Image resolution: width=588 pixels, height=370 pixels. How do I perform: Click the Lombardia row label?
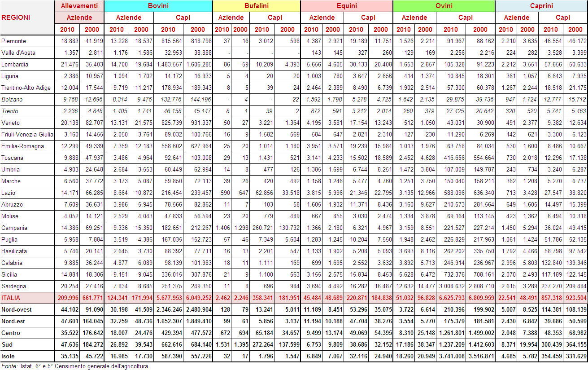15,65
